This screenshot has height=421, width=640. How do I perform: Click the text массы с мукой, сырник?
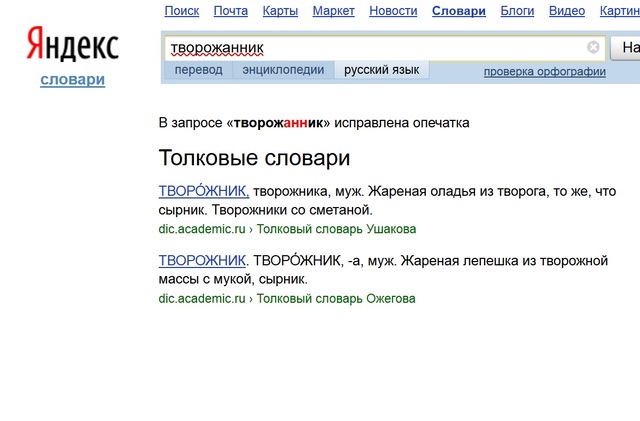[233, 279]
